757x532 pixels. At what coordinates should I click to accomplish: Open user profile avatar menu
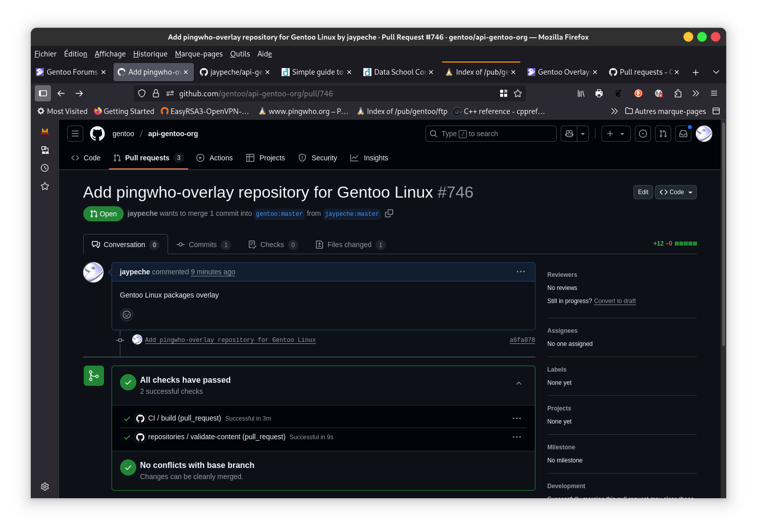point(704,134)
